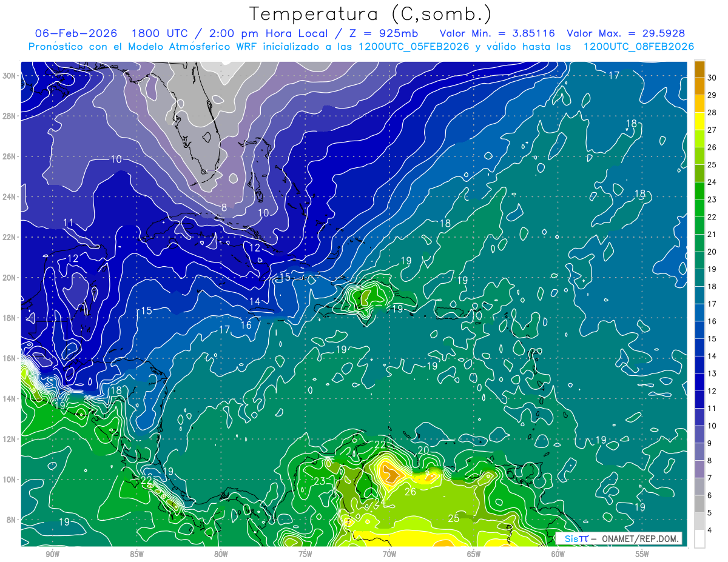Viewport: 728px width, 562px height.
Task: Select the Valor Max. = 29.5928 value
Action: coord(626,33)
